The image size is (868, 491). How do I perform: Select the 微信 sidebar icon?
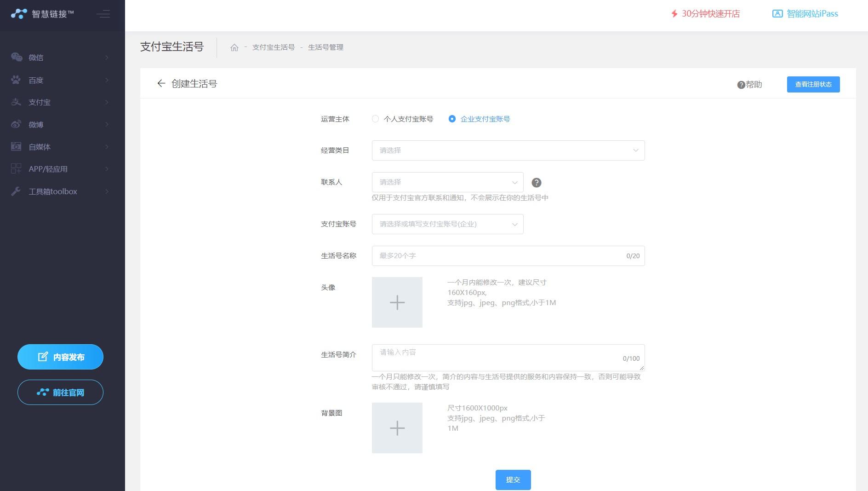(x=17, y=58)
